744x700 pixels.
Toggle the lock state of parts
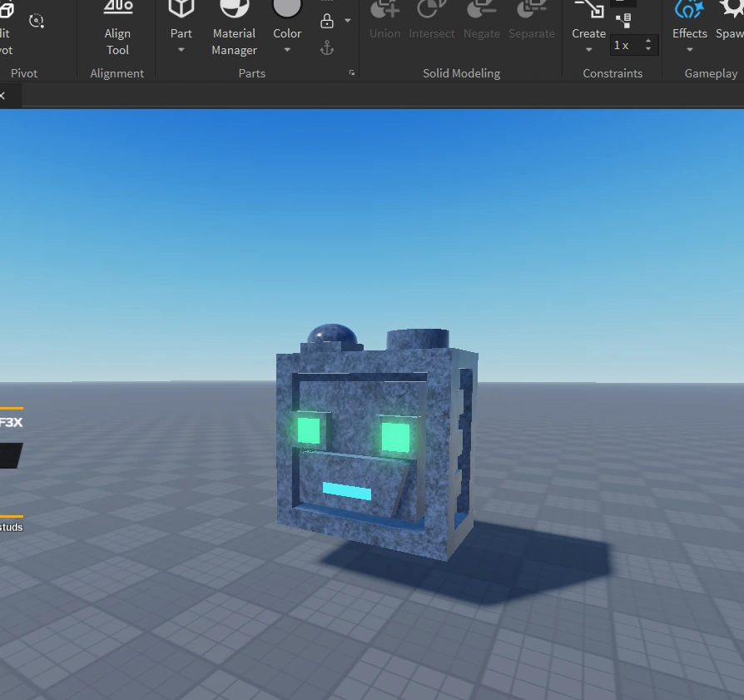(x=327, y=20)
